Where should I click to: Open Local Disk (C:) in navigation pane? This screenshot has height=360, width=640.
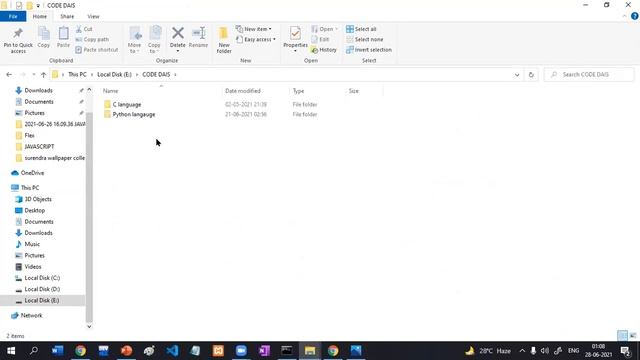(x=42, y=278)
